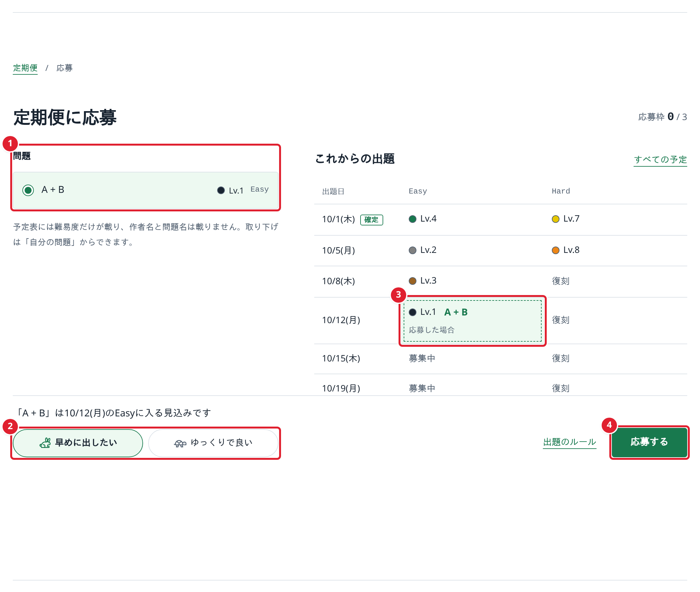Click the A + B preview slot labeled 応募した場合
Image resolution: width=700 pixels, height=592 pixels.
pos(473,321)
